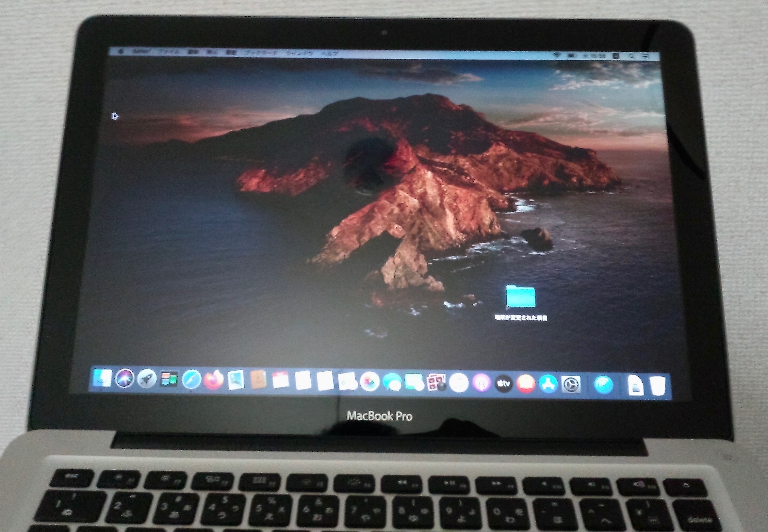Launch Firefox from the Dock
The image size is (768, 532).
(213, 380)
